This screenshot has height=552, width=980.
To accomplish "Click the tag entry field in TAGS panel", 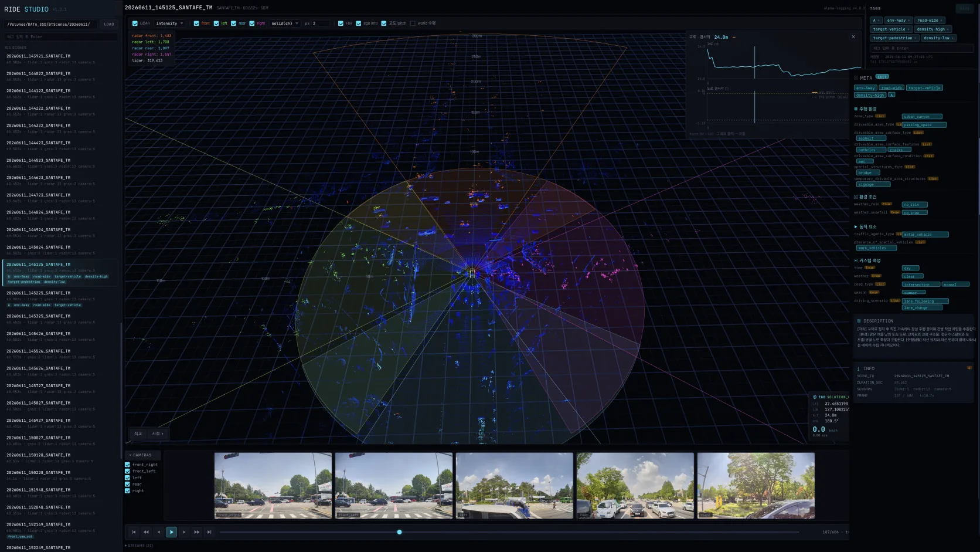I will [921, 48].
